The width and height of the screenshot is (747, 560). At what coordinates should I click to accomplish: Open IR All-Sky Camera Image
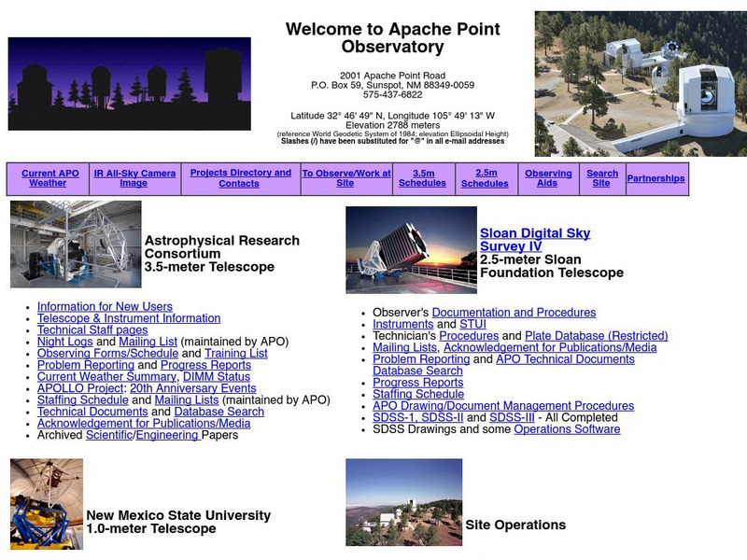134,178
